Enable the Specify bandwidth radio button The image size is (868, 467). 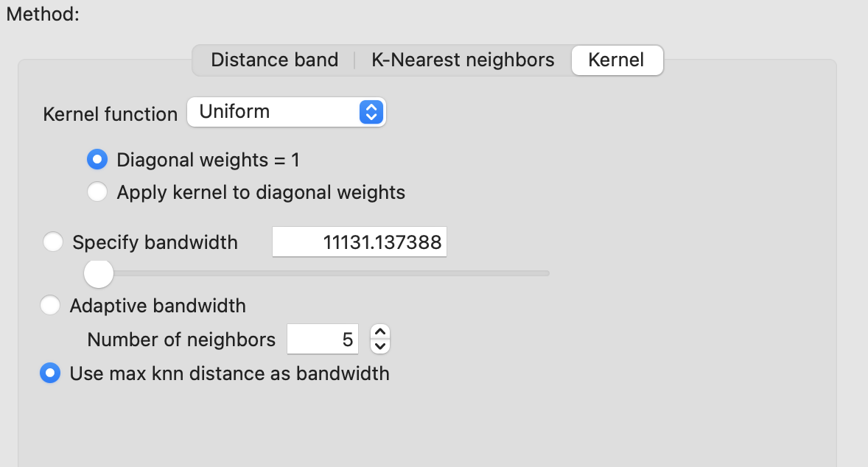click(x=53, y=242)
